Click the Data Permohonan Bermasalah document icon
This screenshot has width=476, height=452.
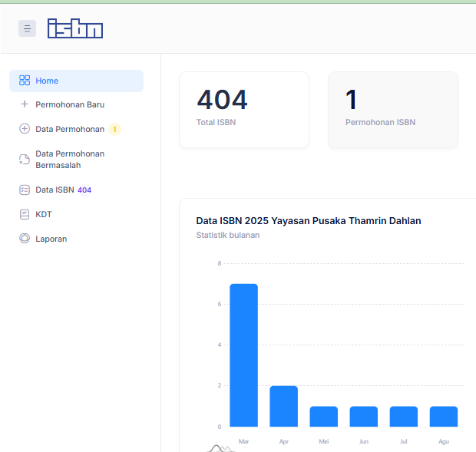point(25,160)
